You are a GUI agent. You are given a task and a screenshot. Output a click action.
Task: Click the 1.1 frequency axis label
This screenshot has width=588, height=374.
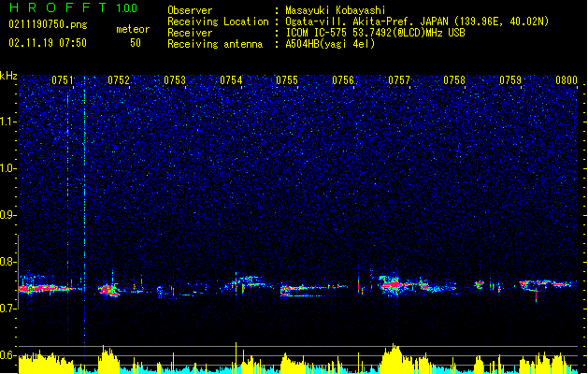(x=8, y=122)
